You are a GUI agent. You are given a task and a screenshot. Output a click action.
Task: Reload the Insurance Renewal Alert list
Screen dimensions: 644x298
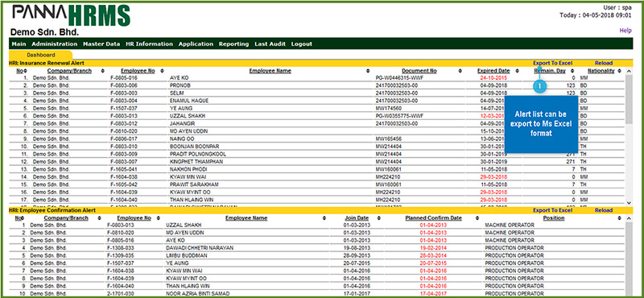point(603,64)
